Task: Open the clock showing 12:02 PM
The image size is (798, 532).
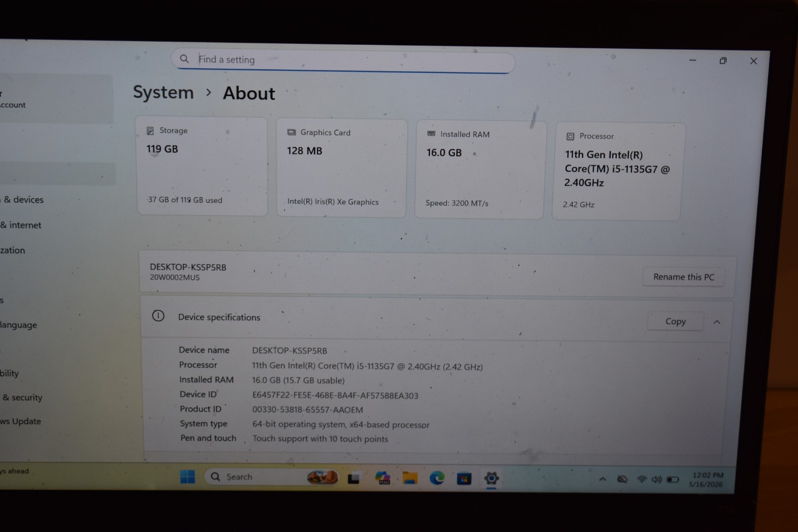Action: (706, 480)
